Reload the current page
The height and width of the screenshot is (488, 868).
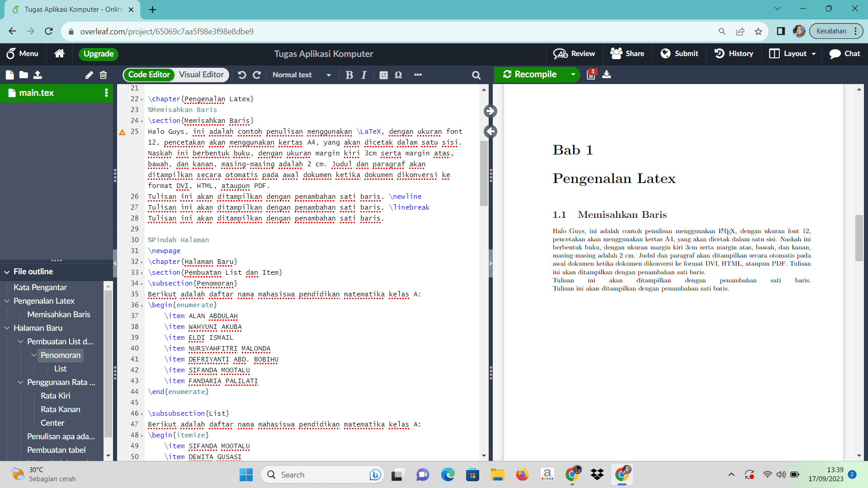click(x=49, y=31)
